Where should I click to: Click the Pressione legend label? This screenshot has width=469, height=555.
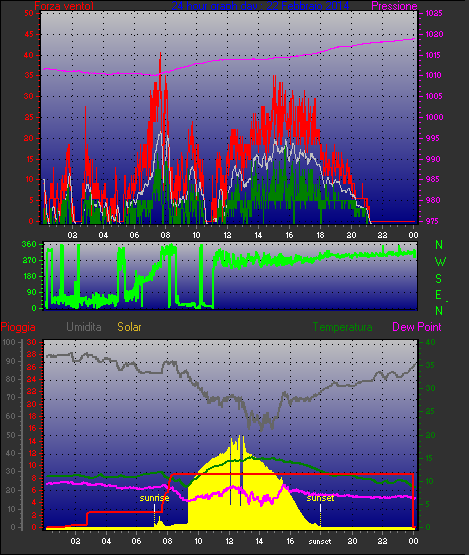tap(394, 6)
